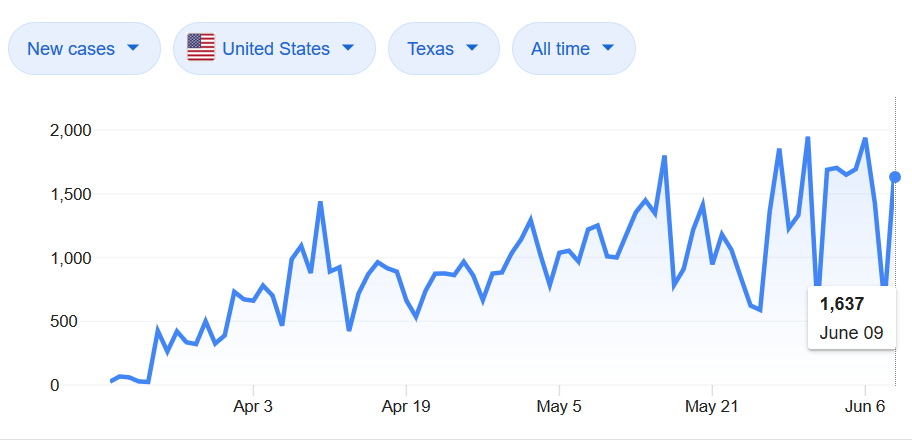Click the 1,000 y-axis label
This screenshot has height=441, width=912.
coord(70,258)
